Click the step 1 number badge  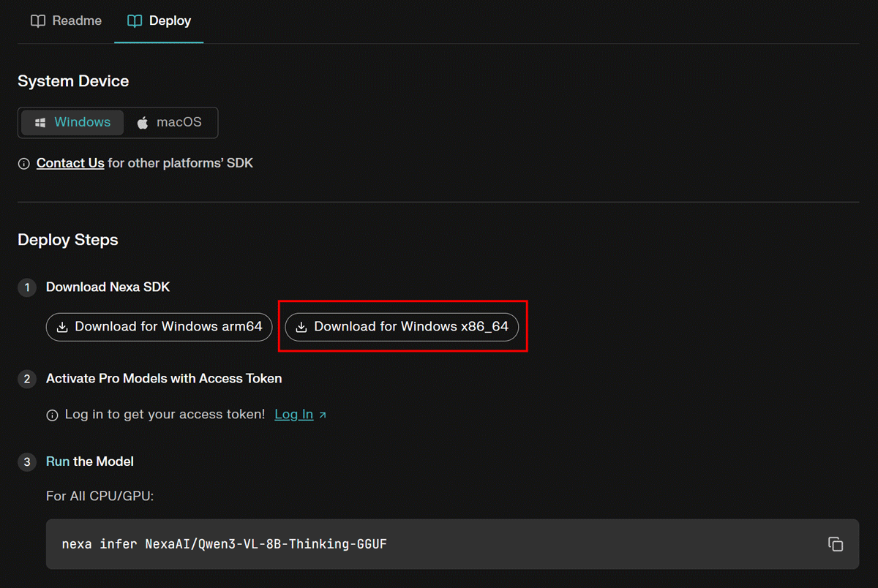[27, 287]
